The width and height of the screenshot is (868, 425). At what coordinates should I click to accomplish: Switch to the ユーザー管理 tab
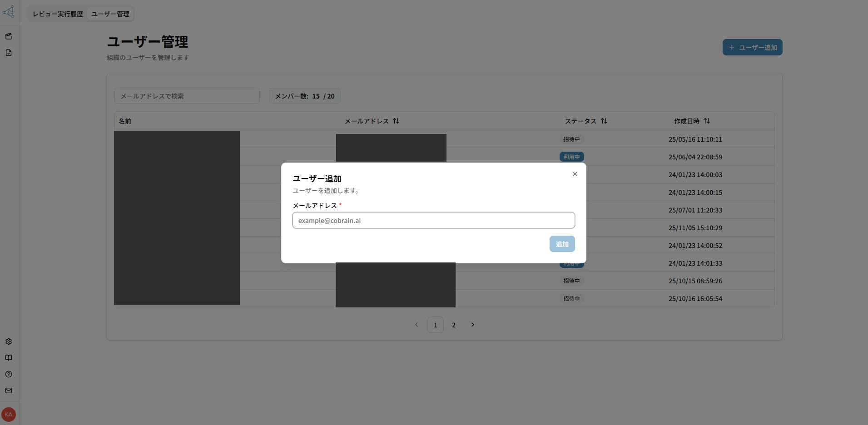point(110,14)
